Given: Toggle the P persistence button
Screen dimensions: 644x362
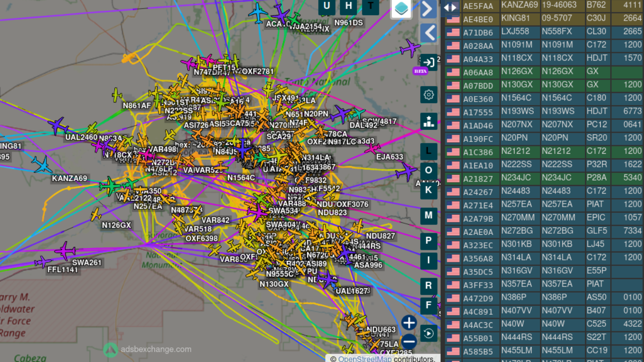Looking at the screenshot, I should point(429,241).
